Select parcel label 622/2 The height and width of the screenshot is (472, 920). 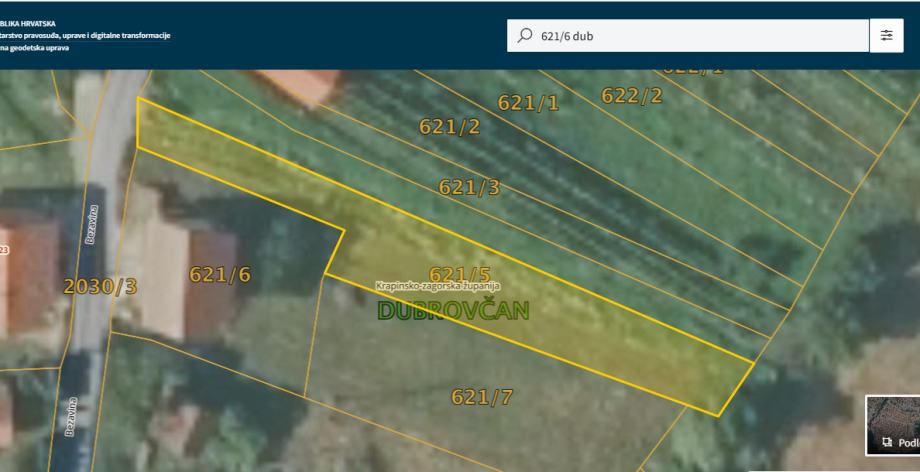(x=632, y=95)
